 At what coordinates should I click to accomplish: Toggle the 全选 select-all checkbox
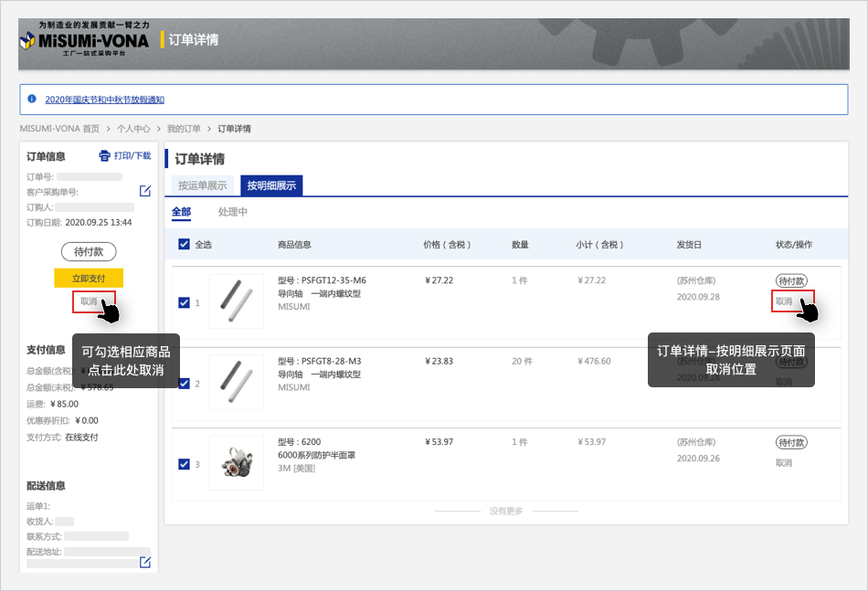coord(184,244)
